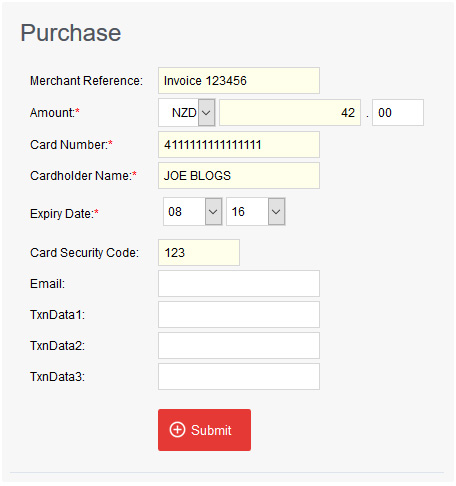The height and width of the screenshot is (486, 456).
Task: Submit the purchase form
Action: click(204, 430)
